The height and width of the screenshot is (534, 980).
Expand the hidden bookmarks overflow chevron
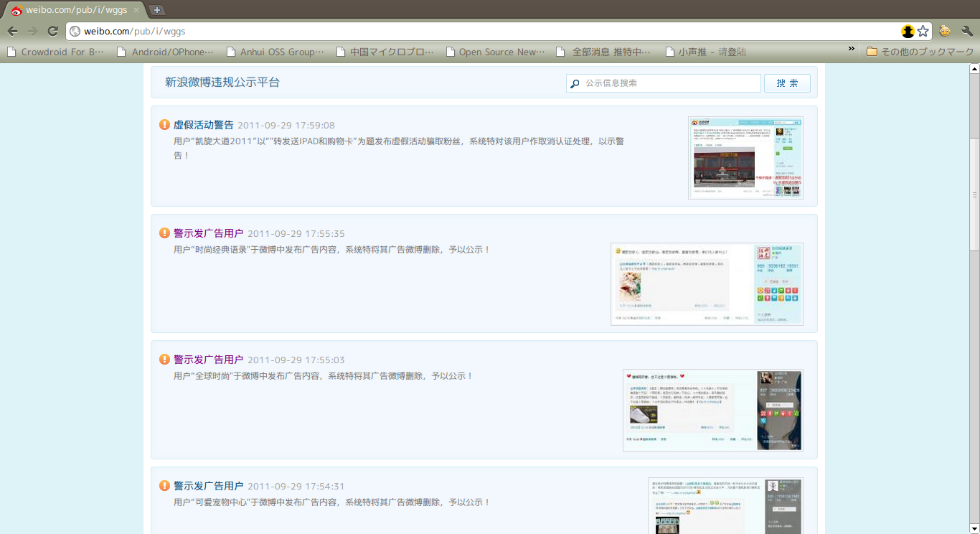[x=852, y=50]
